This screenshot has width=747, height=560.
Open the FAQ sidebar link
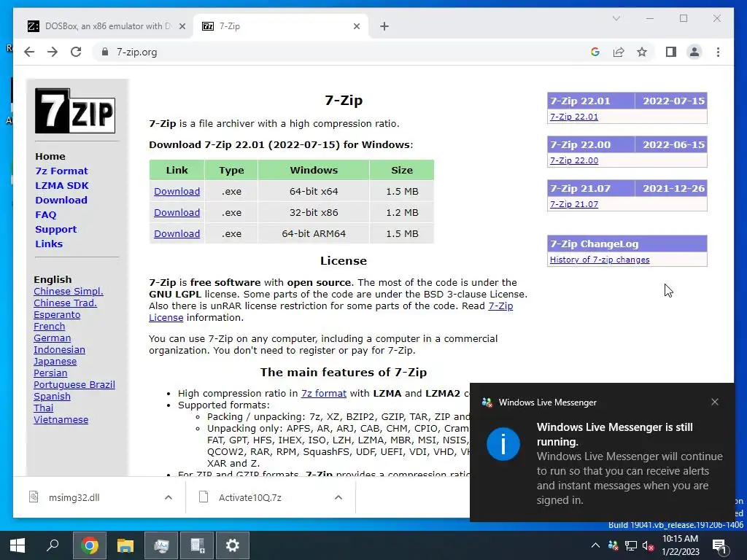coord(46,215)
